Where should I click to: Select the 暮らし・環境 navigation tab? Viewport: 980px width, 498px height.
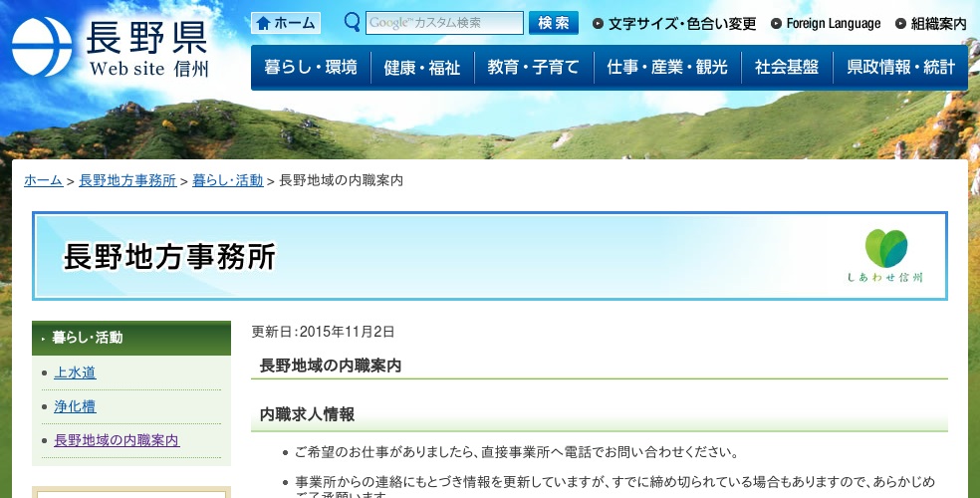[311, 68]
